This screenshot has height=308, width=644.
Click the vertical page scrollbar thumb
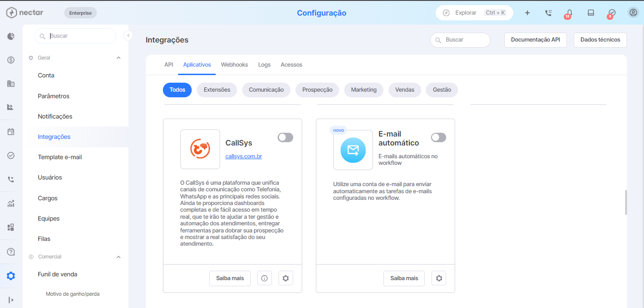click(x=627, y=203)
